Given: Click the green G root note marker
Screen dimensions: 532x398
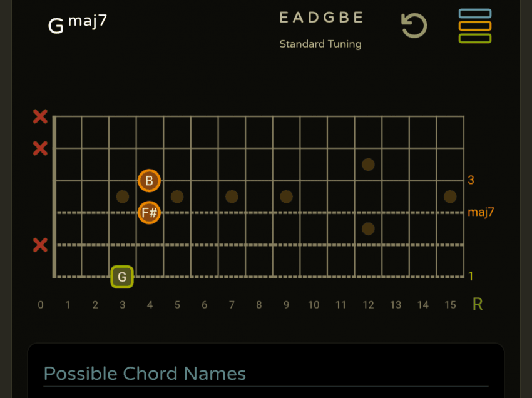Looking at the screenshot, I should point(122,277).
